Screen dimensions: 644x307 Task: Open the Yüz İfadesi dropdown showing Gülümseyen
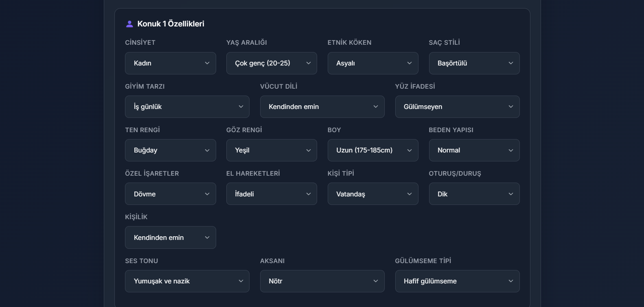point(458,107)
